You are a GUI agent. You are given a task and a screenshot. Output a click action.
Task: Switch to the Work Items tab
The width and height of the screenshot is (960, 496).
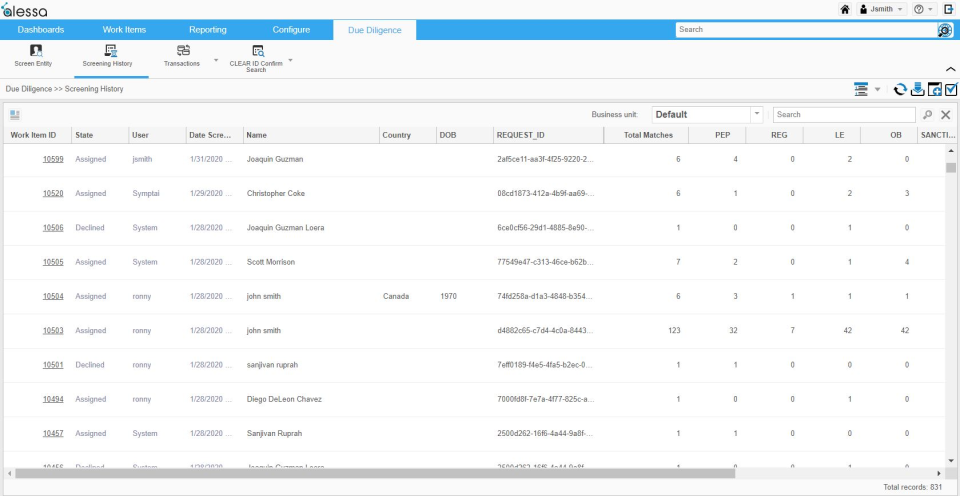(126, 30)
